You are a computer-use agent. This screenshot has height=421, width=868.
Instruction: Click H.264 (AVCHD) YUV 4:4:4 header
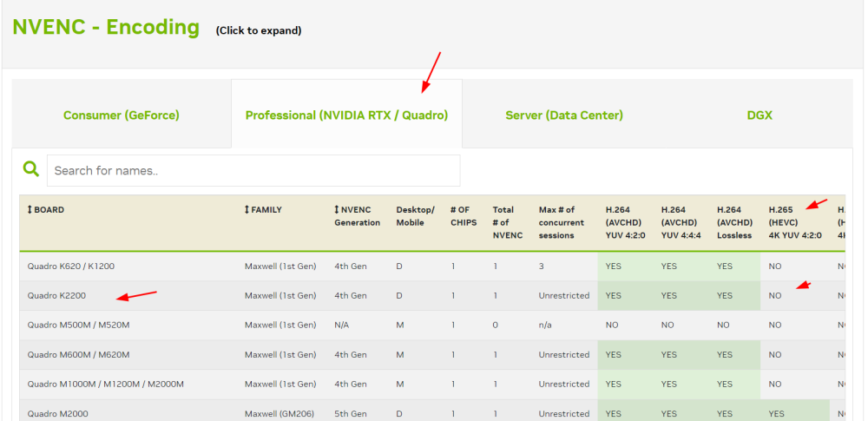tap(681, 223)
